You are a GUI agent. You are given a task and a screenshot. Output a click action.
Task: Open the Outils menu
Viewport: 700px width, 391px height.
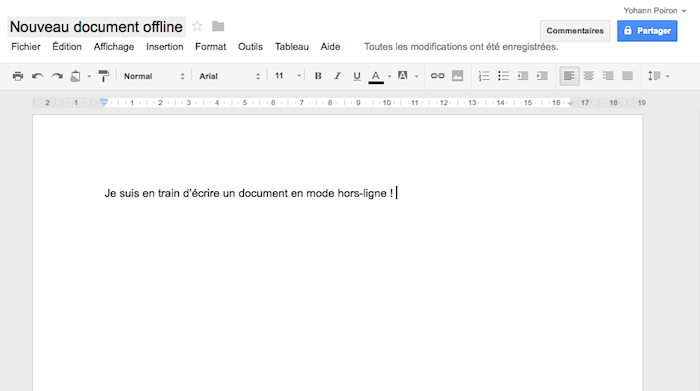250,47
